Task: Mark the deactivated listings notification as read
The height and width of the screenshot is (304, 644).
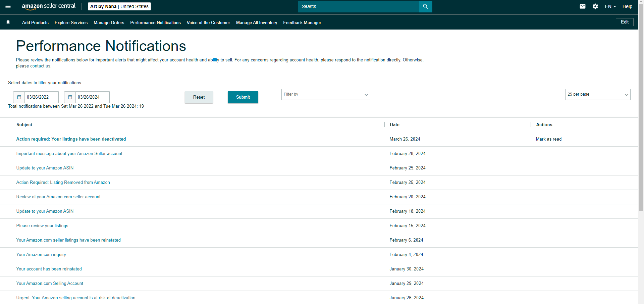Action: click(x=549, y=139)
